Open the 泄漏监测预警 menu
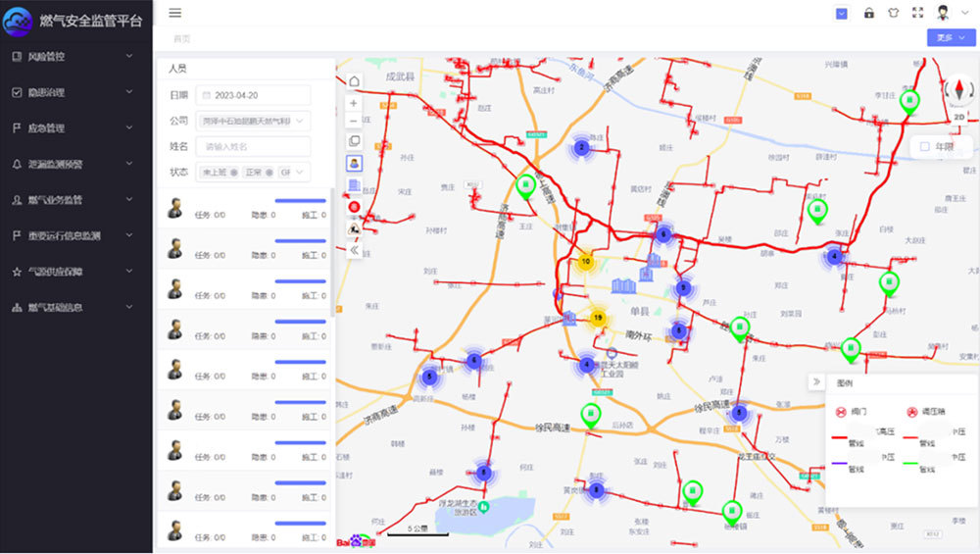The width and height of the screenshot is (980, 554). click(75, 164)
